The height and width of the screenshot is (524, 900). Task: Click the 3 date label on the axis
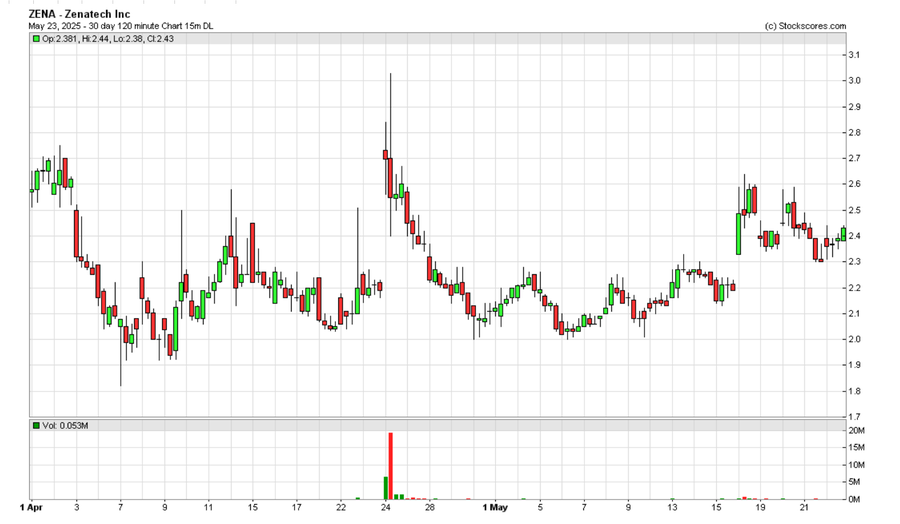coord(76,507)
